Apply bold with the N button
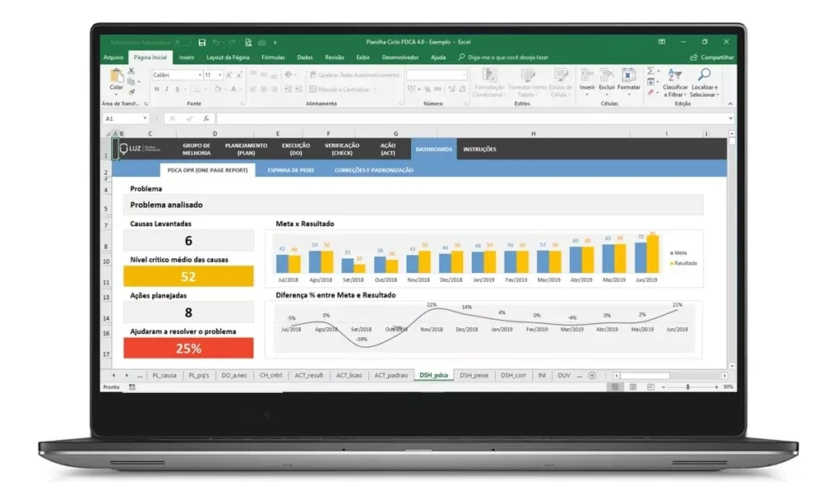The image size is (837, 504). 156,89
